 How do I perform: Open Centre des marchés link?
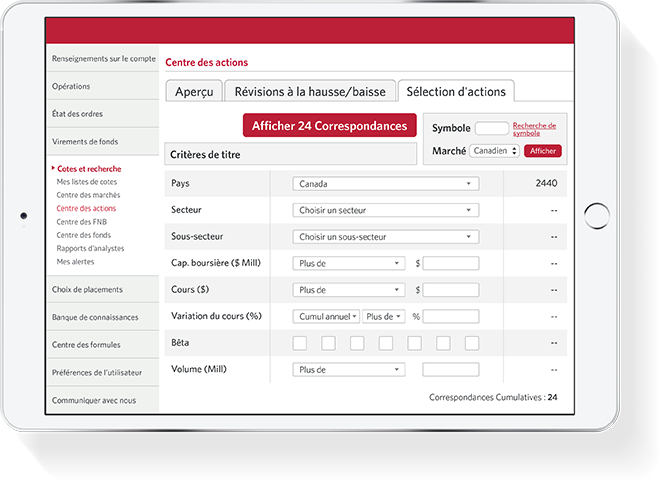coord(88,195)
